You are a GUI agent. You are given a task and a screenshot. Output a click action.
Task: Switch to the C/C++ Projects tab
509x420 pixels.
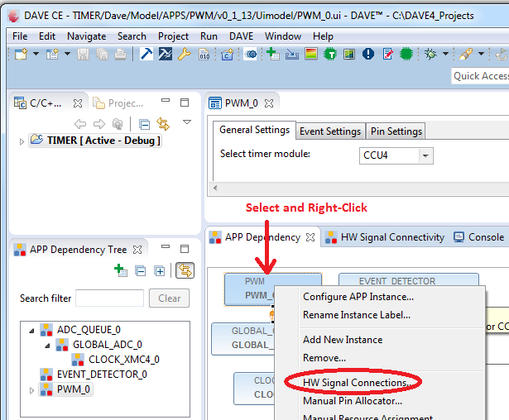click(46, 103)
